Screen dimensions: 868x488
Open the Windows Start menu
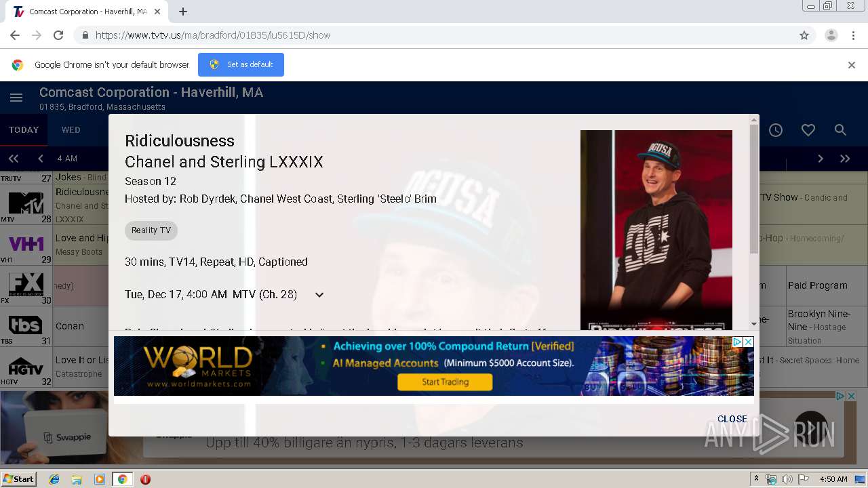(18, 479)
